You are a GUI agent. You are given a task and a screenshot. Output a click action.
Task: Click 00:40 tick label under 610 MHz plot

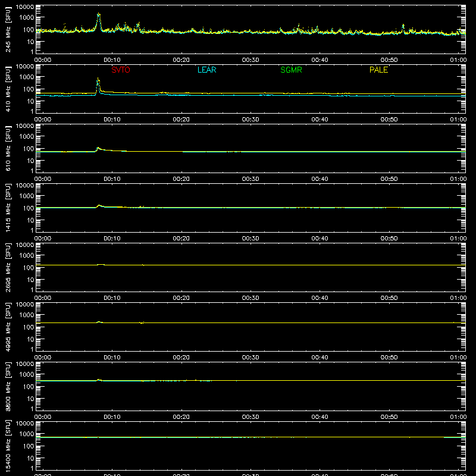click(x=320, y=179)
